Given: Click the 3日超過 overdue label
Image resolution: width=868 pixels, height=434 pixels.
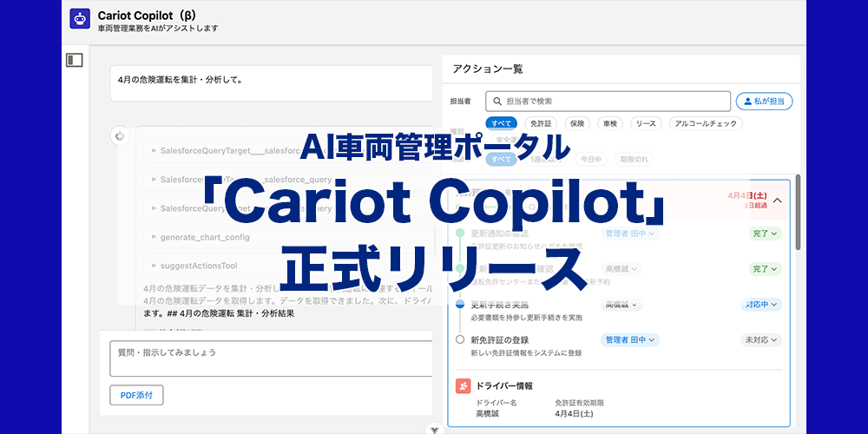Looking at the screenshot, I should click(755, 206).
